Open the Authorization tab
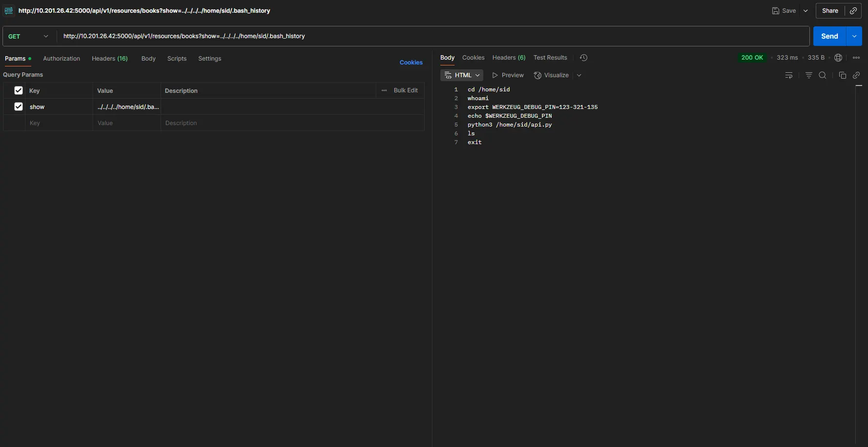This screenshot has width=868, height=447. [x=62, y=58]
